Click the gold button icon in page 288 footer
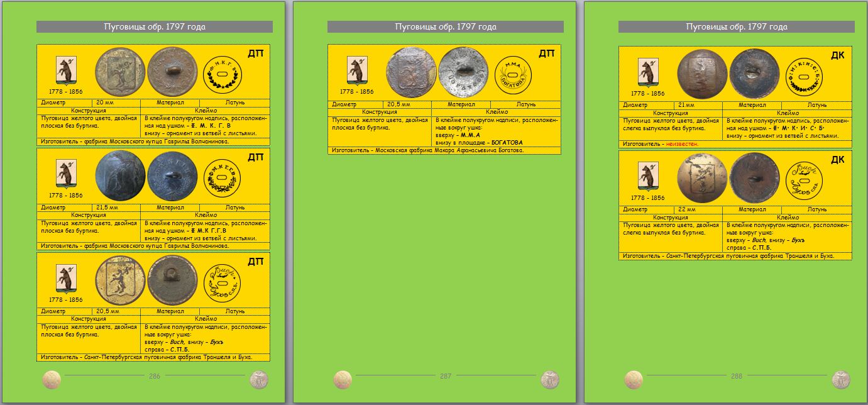 click(634, 380)
